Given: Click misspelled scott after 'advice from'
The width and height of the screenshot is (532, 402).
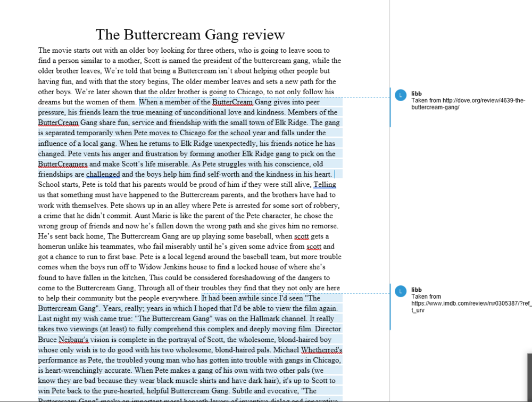Looking at the screenshot, I should coord(314,247).
